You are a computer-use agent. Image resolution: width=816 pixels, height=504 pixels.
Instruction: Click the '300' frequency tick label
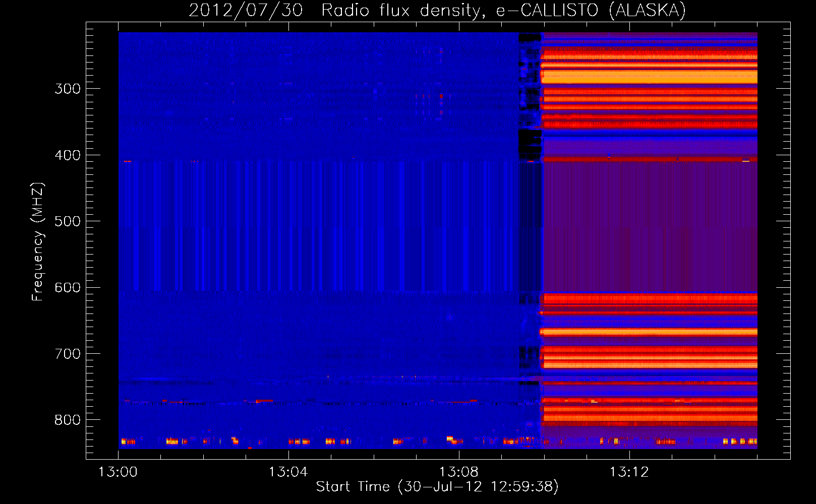(68, 89)
